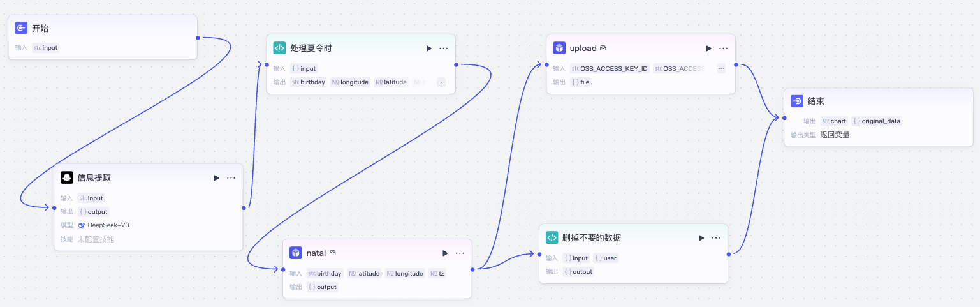Open more options menu of upload node
This screenshot has width=980, height=307.
coord(724,48)
